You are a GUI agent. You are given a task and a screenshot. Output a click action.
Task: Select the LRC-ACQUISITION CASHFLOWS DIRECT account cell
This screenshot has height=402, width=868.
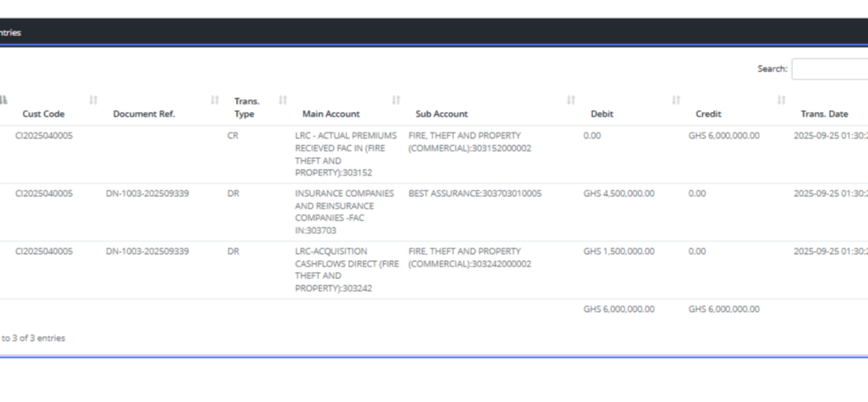[x=346, y=270]
